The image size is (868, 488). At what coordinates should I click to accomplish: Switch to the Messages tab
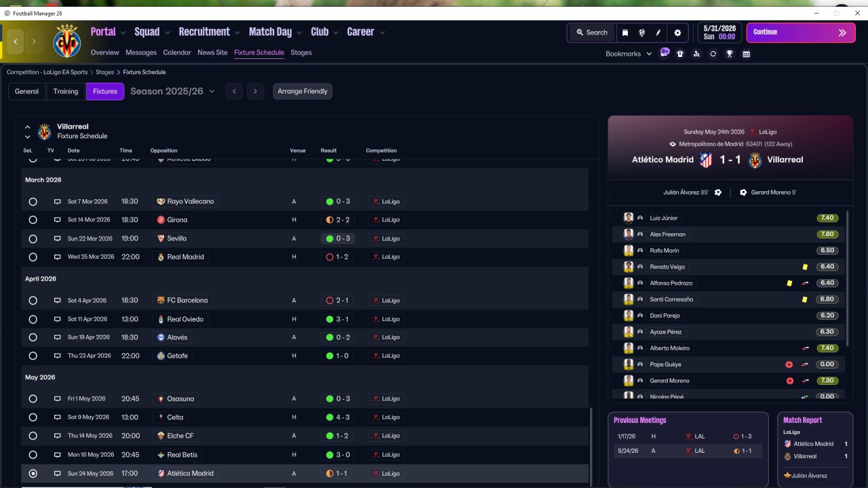(x=141, y=52)
